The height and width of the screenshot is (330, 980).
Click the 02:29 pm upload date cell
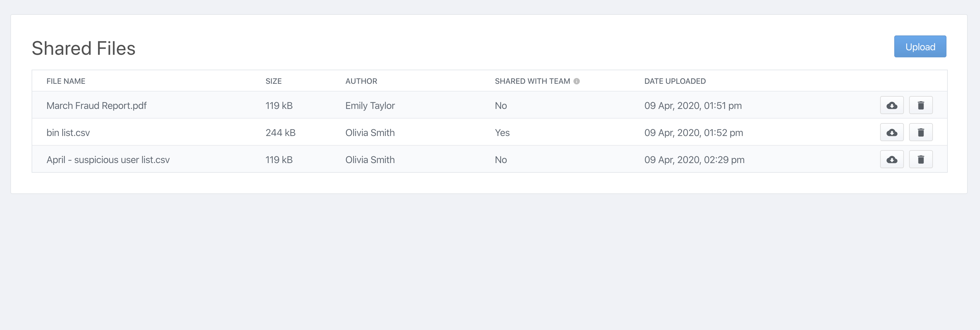(694, 160)
